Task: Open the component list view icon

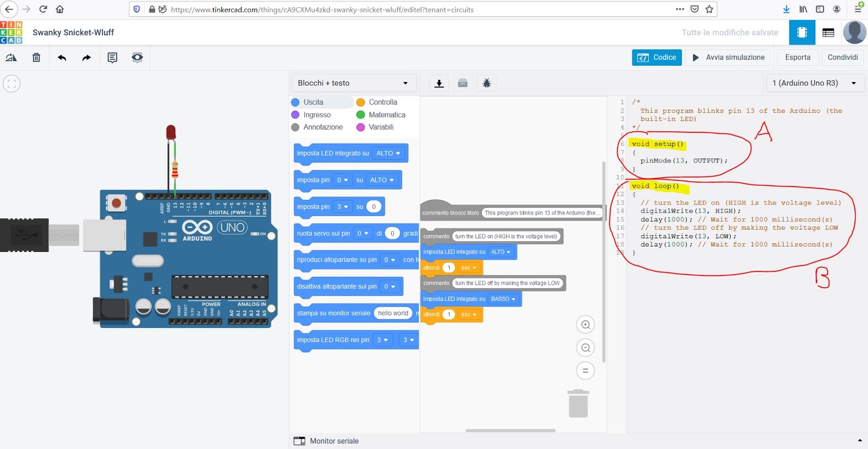Action: [x=828, y=33]
